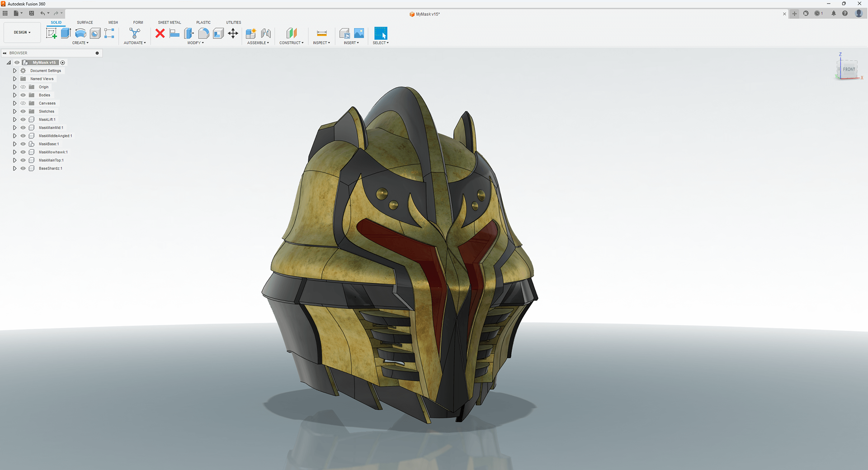Click the Select tool icon
The height and width of the screenshot is (470, 868).
coord(381,33)
